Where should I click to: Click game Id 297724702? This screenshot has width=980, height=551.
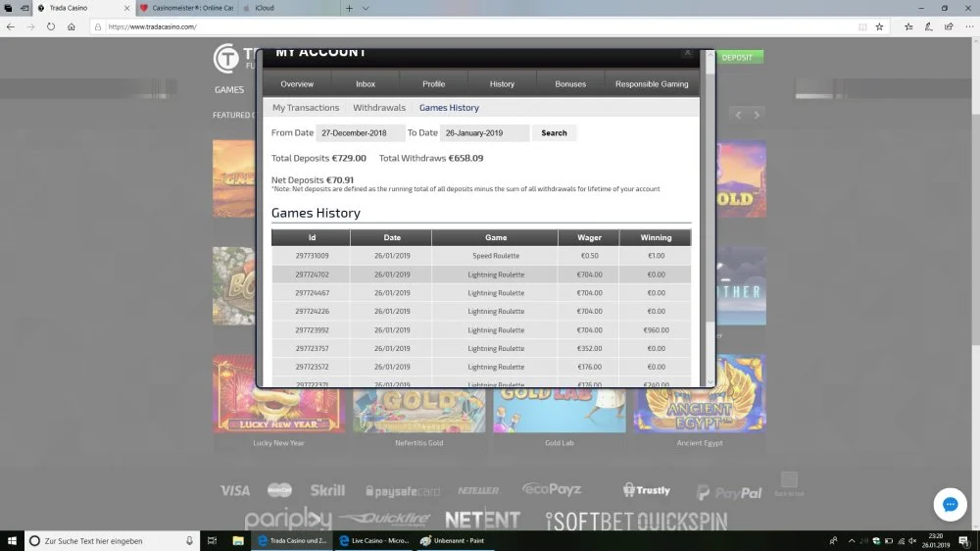point(312,274)
